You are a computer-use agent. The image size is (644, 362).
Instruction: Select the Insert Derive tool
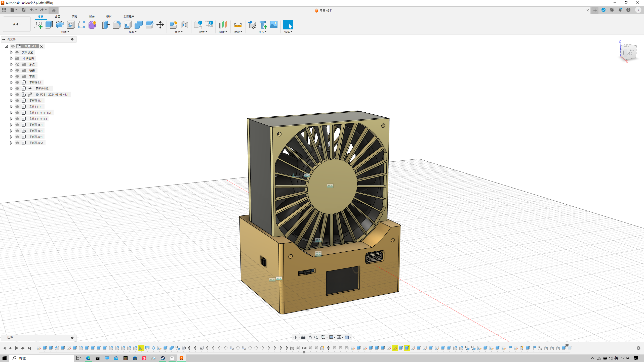[x=252, y=25]
